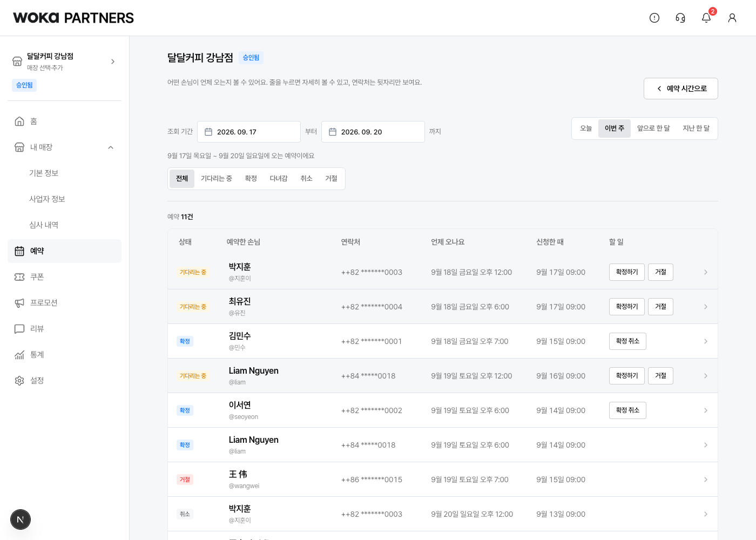Click calendar icon in start date field
This screenshot has height=540, width=756.
pos(208,132)
